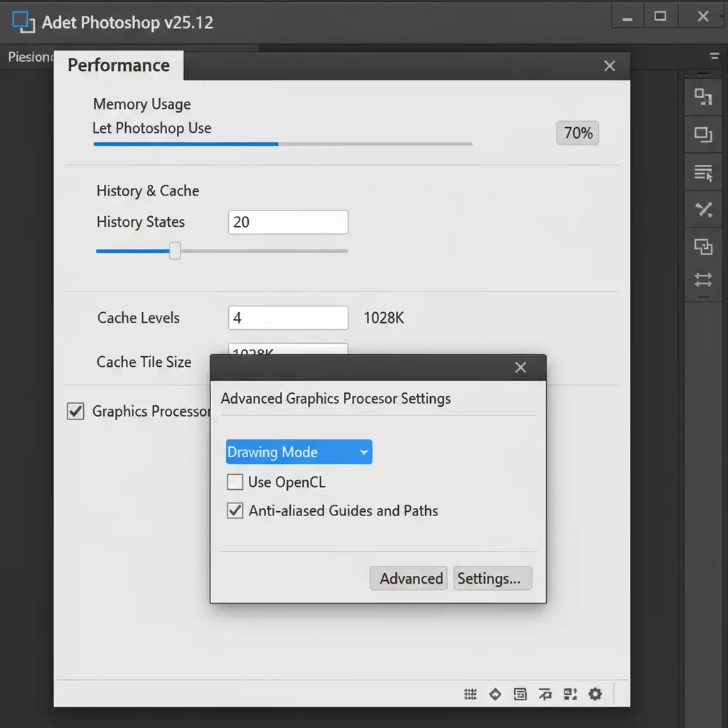This screenshot has height=728, width=728.
Task: Select the Performance tab
Action: tap(119, 65)
